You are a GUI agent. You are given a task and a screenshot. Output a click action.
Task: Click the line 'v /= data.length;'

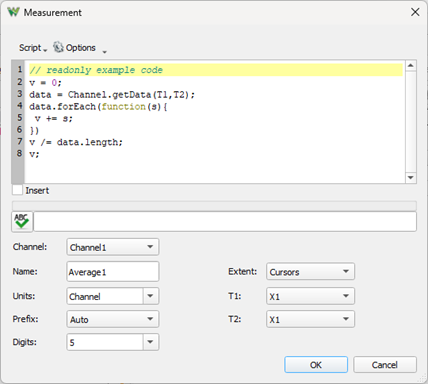pyautogui.click(x=76, y=142)
